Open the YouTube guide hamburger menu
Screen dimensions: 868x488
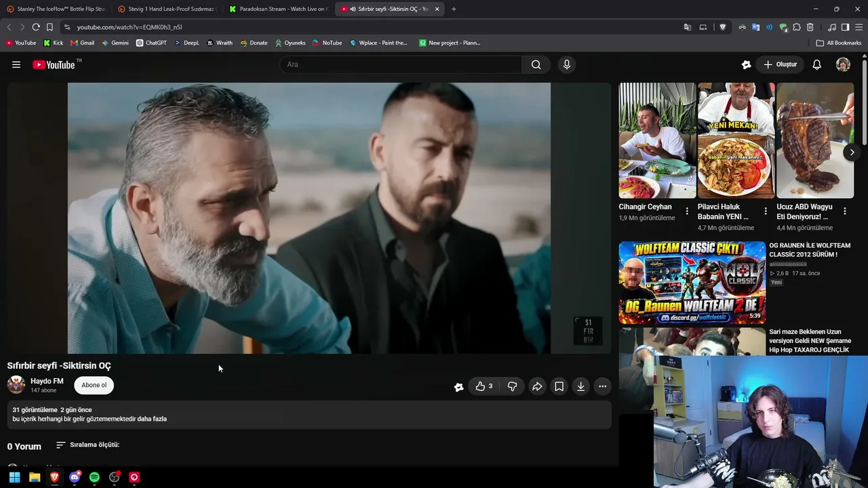point(16,64)
